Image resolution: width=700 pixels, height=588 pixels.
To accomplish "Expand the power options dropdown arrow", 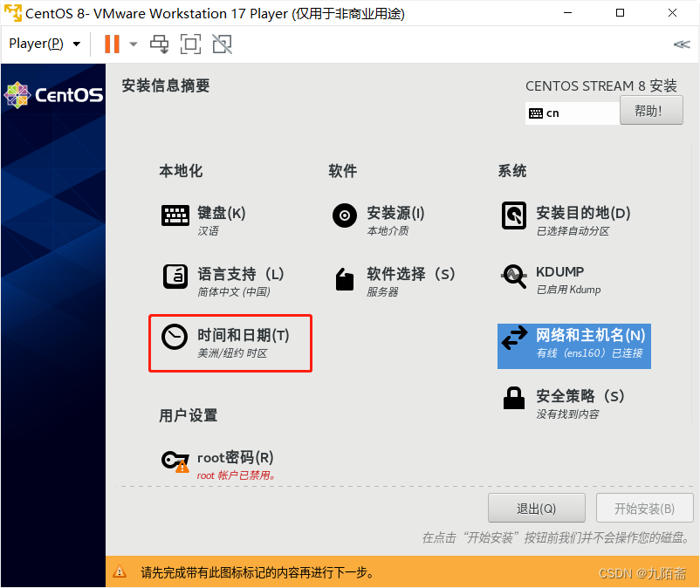I will click(134, 44).
